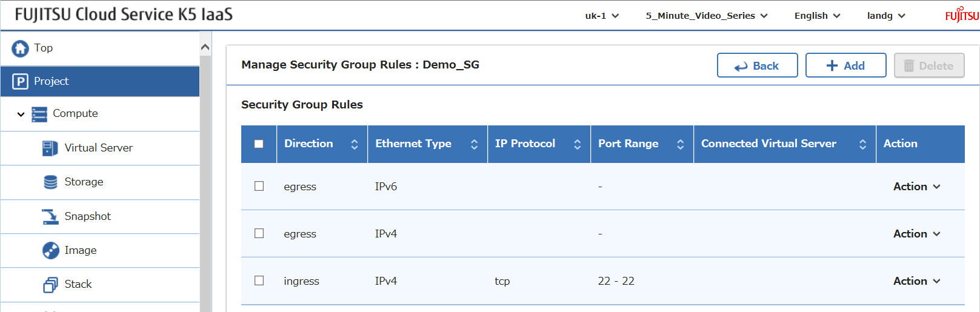Check the IPv6 egress rule checkbox
The image size is (980, 312).
(x=259, y=186)
